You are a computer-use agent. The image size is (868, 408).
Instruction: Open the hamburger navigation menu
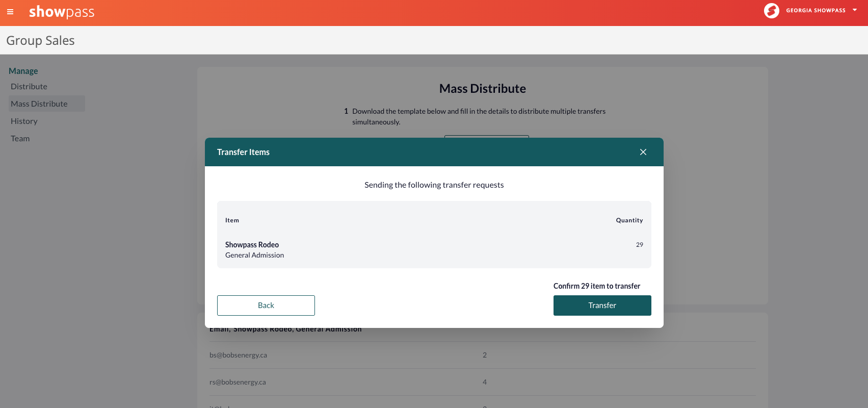pos(10,12)
